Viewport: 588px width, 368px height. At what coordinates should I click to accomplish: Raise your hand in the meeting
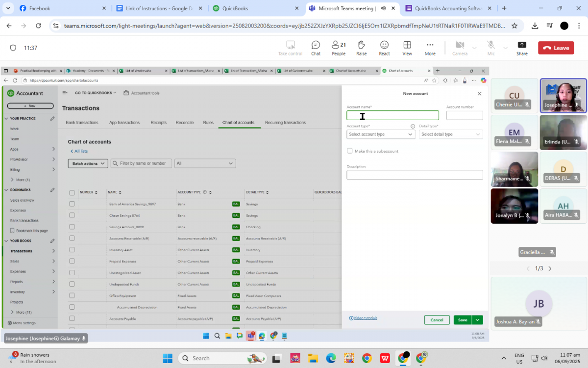[x=361, y=47]
